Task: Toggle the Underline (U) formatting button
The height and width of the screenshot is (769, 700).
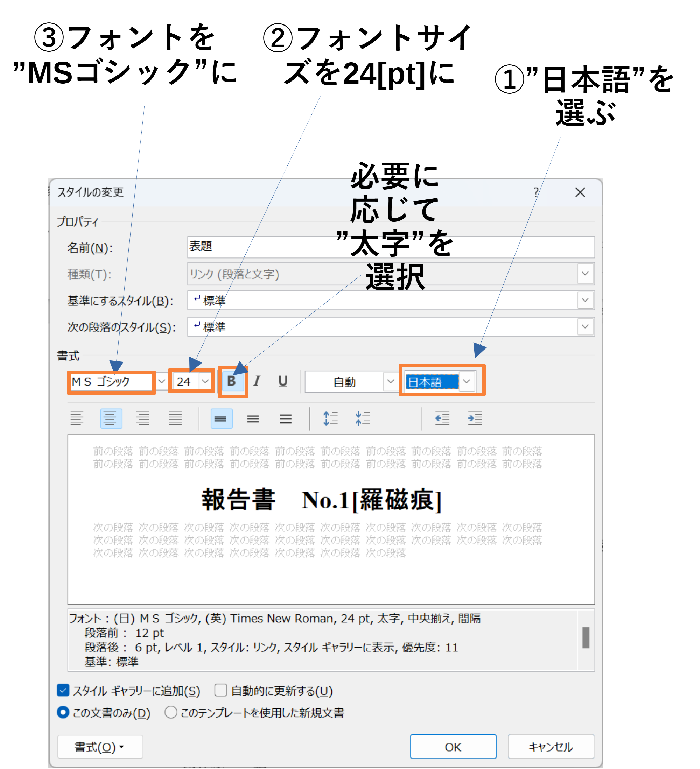Action: (283, 382)
